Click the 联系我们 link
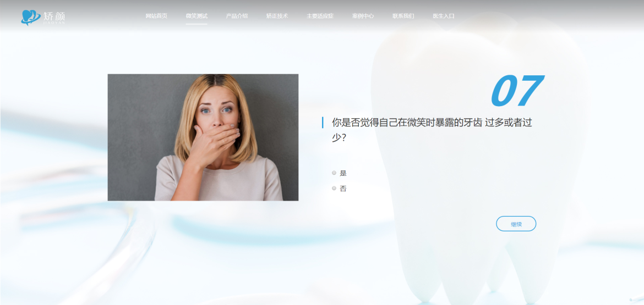Image resolution: width=644 pixels, height=305 pixels. (403, 16)
